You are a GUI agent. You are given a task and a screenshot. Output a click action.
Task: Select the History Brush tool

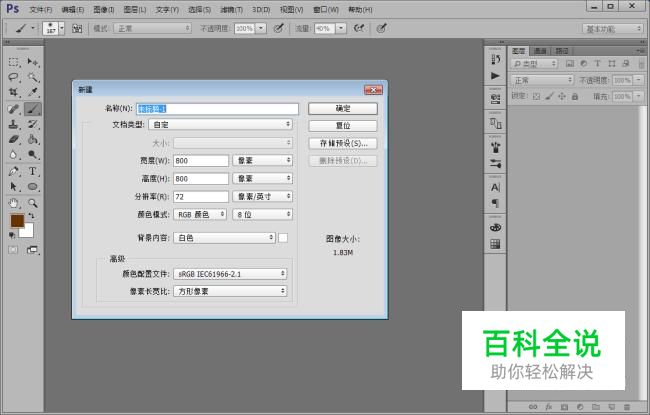(32, 124)
